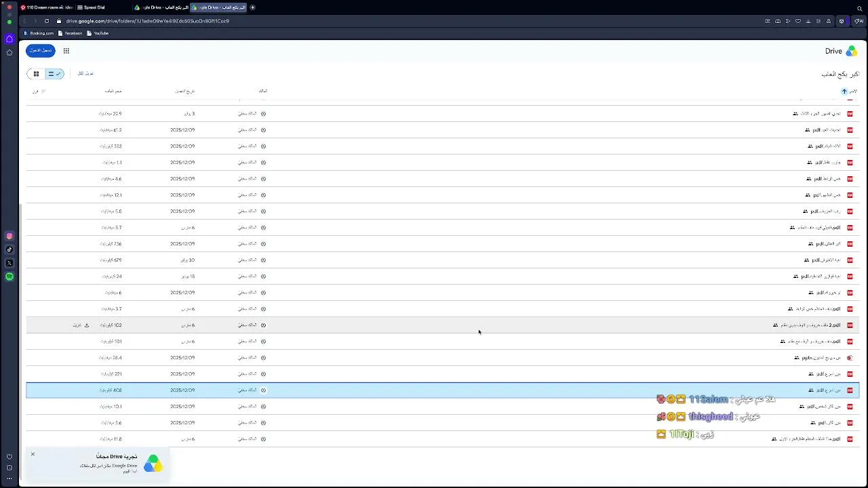Click the sidebar heart icon at bottom

point(9,457)
